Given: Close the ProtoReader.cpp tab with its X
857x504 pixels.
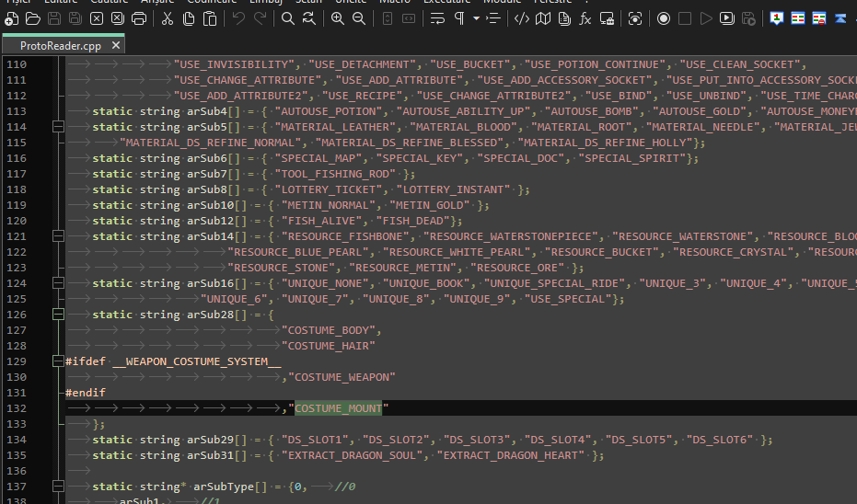Looking at the screenshot, I should (x=116, y=45).
